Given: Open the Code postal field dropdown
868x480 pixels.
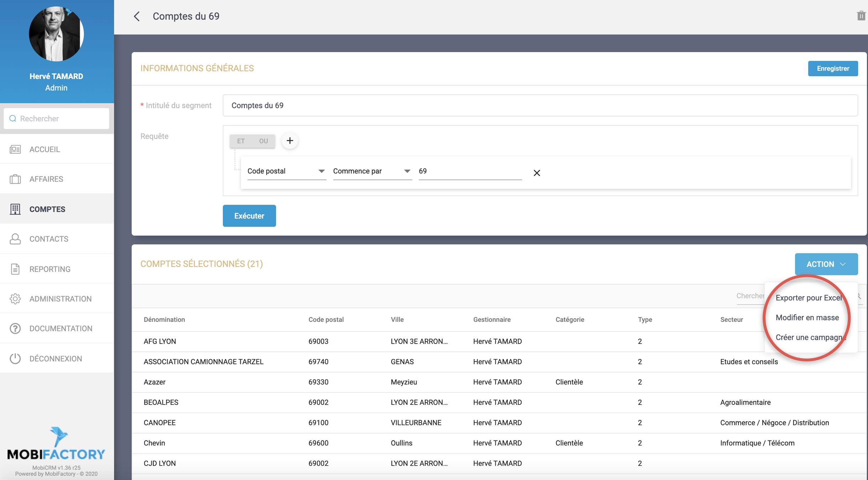Looking at the screenshot, I should 286,171.
